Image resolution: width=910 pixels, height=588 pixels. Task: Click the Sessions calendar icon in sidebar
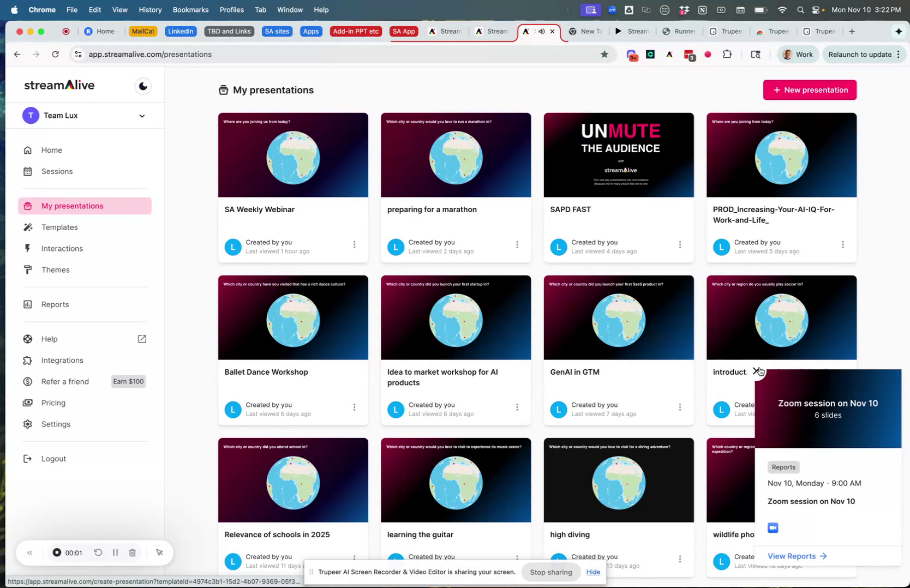click(x=27, y=171)
